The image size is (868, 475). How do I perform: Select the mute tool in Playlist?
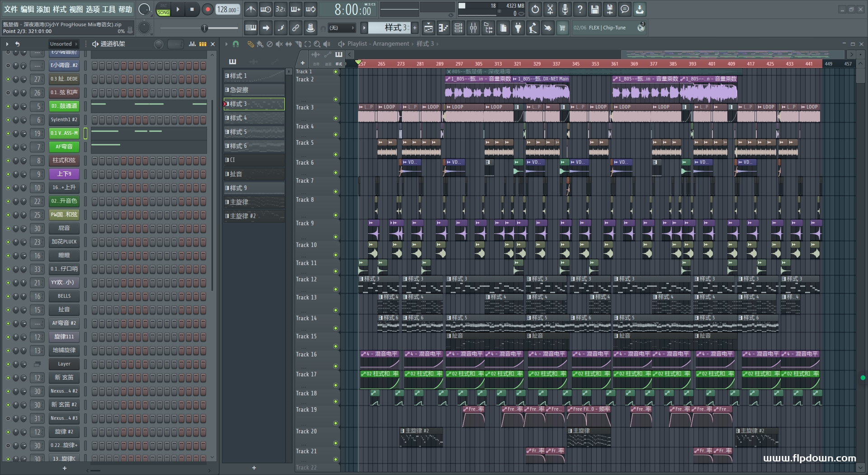[x=279, y=44]
